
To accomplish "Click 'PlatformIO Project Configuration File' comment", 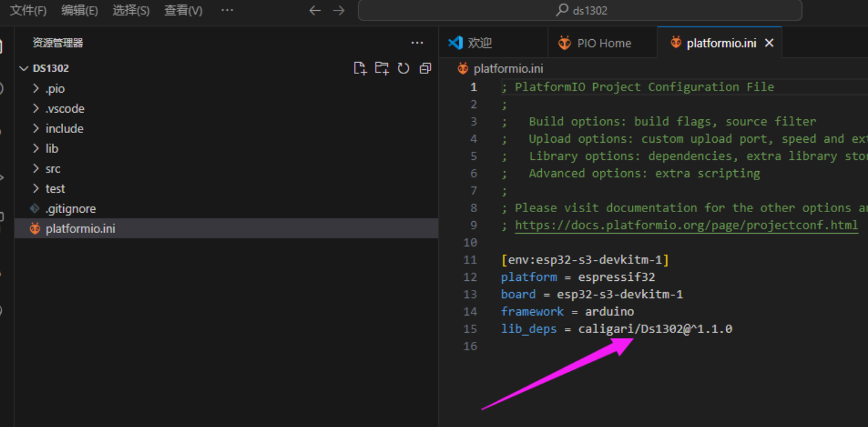I will (x=644, y=87).
